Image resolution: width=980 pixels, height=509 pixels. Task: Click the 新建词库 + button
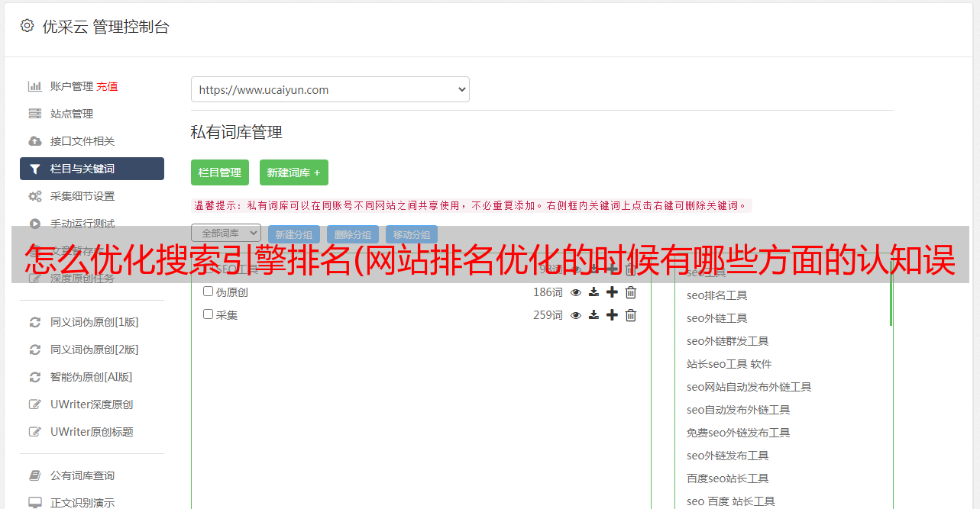point(293,172)
